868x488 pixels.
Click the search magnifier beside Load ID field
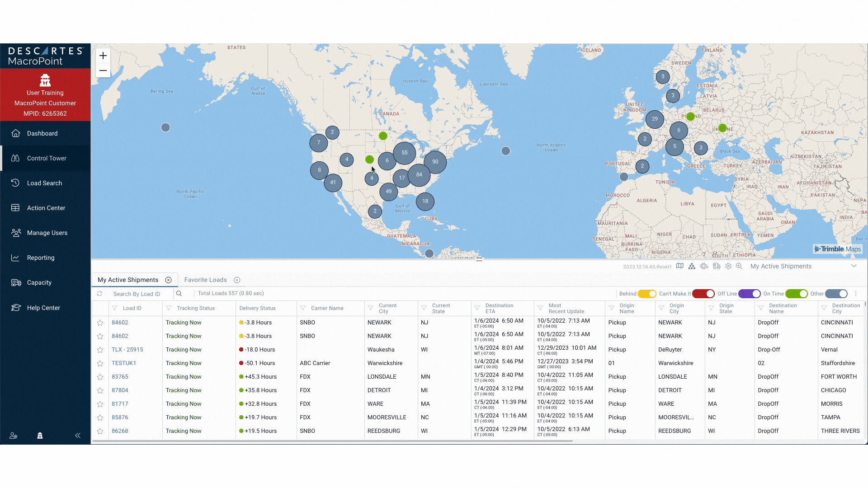(179, 294)
